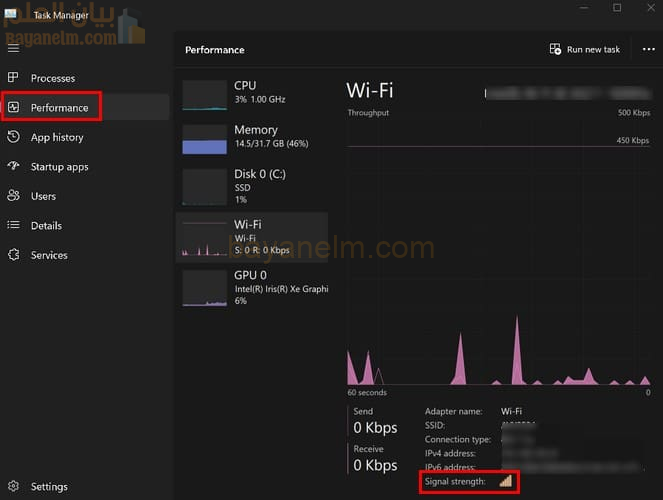Select the Performance sidebar icon

pos(14,107)
